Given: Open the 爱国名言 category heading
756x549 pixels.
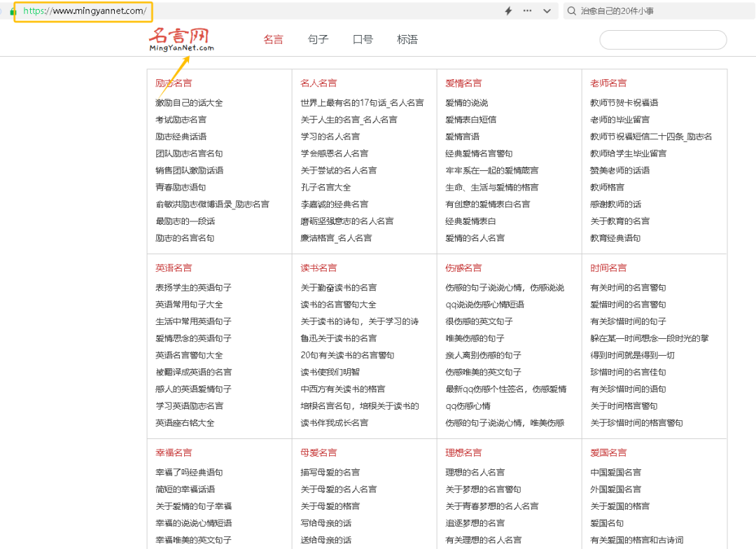Looking at the screenshot, I should coord(608,452).
